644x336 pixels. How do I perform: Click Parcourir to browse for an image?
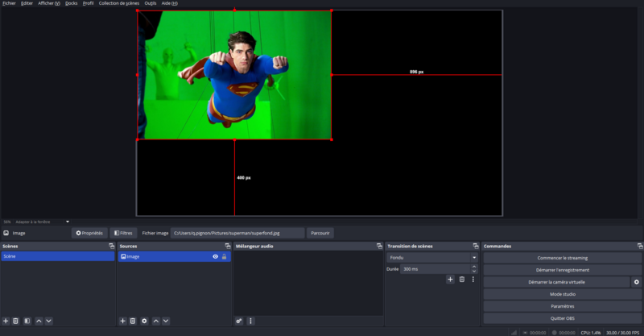[x=320, y=233]
